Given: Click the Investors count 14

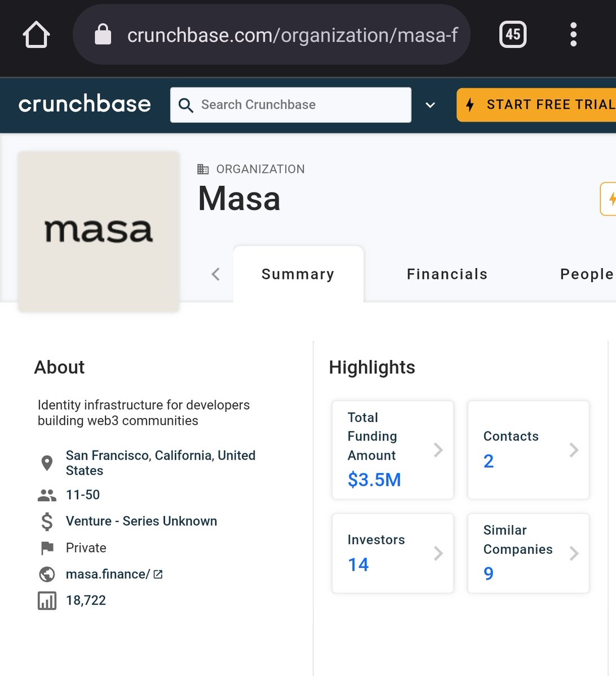Looking at the screenshot, I should 358,564.
